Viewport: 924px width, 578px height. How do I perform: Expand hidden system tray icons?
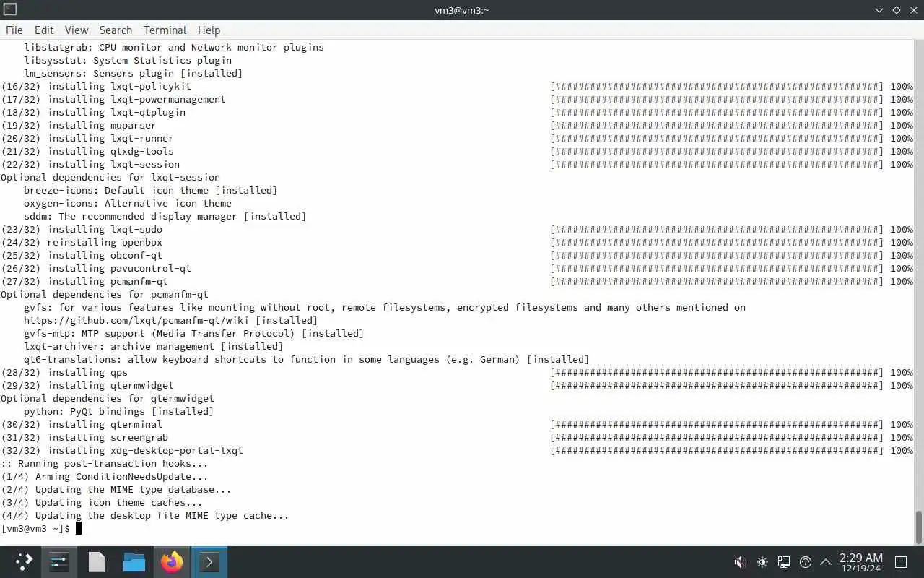(x=825, y=561)
